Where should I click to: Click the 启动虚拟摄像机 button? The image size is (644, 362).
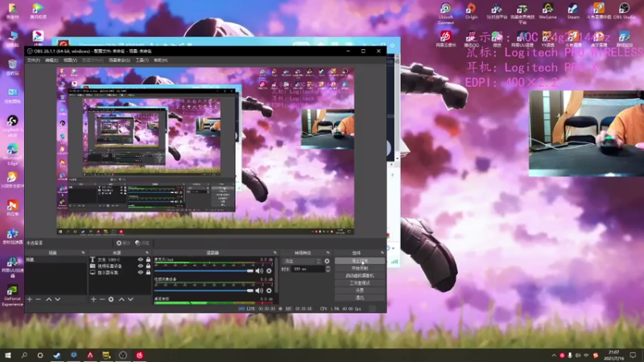pos(360,276)
